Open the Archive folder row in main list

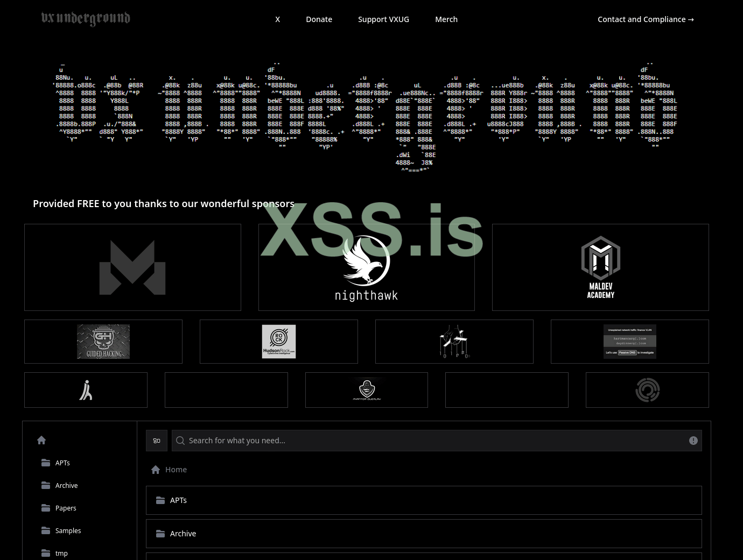[x=424, y=534]
